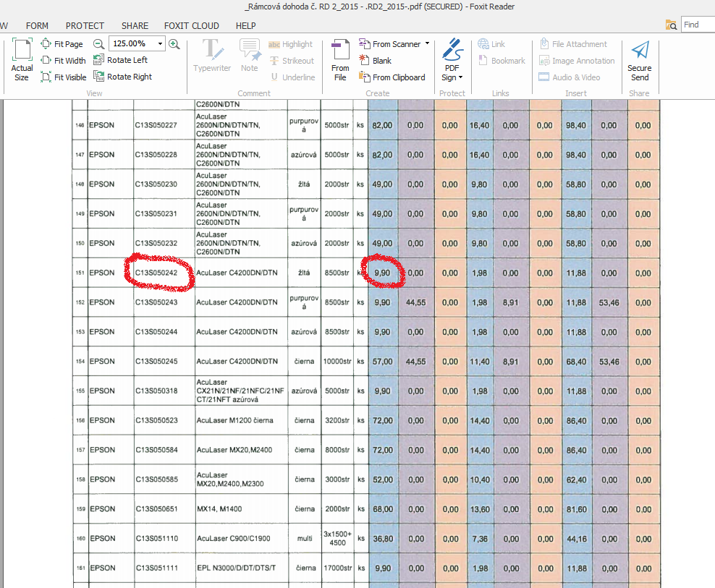This screenshot has width=715, height=588.
Task: Open the search options icon beside Find
Action: tap(671, 25)
